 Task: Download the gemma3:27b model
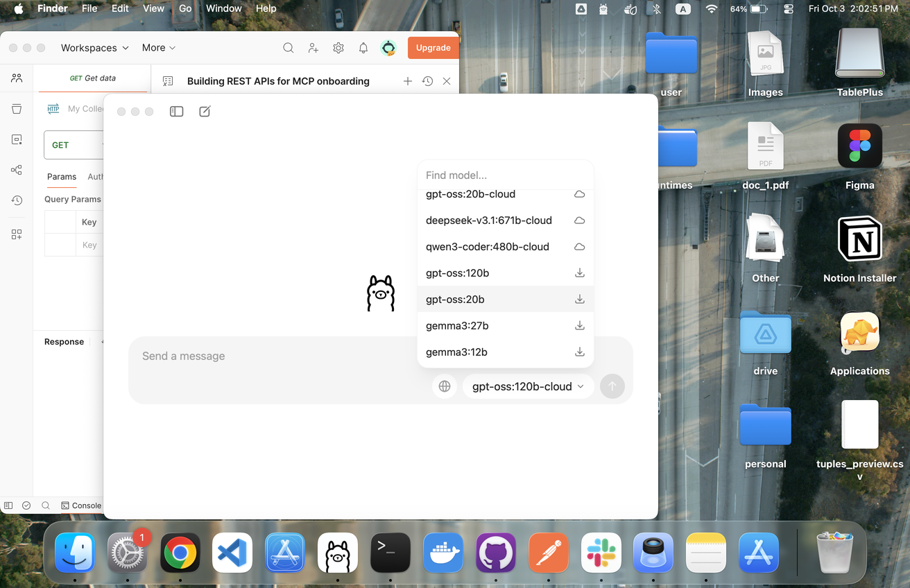tap(580, 326)
